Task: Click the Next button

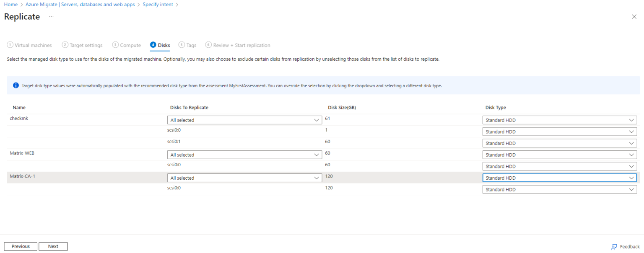Action: click(53, 246)
